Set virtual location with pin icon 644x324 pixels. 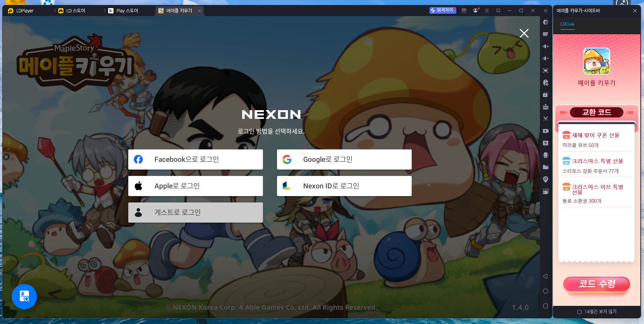pos(546,179)
